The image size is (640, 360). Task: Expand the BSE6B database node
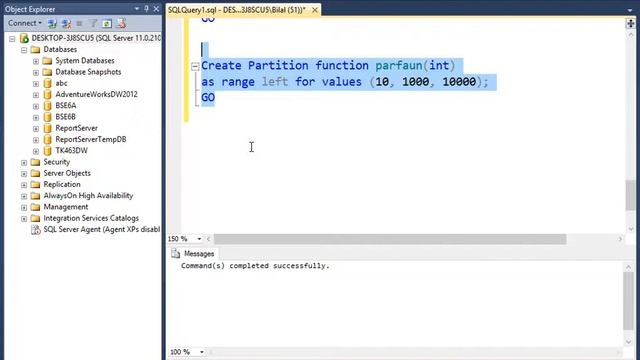[36, 117]
